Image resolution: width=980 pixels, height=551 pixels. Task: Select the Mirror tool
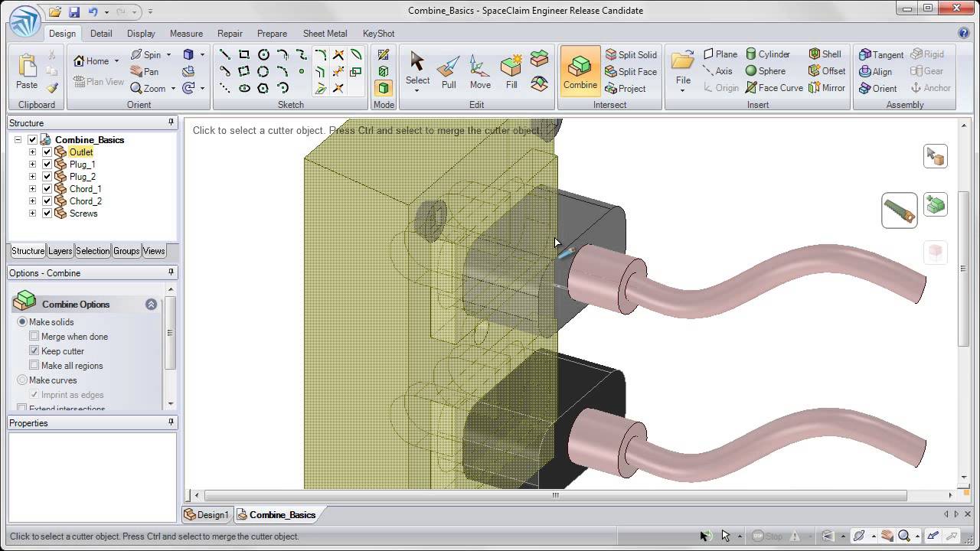point(827,88)
